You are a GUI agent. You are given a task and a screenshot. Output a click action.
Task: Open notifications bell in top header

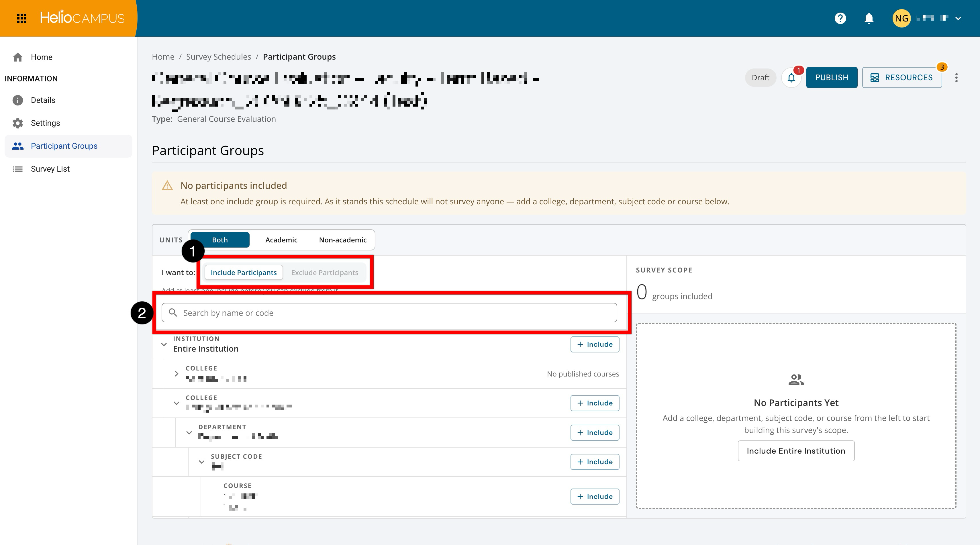[x=869, y=18]
